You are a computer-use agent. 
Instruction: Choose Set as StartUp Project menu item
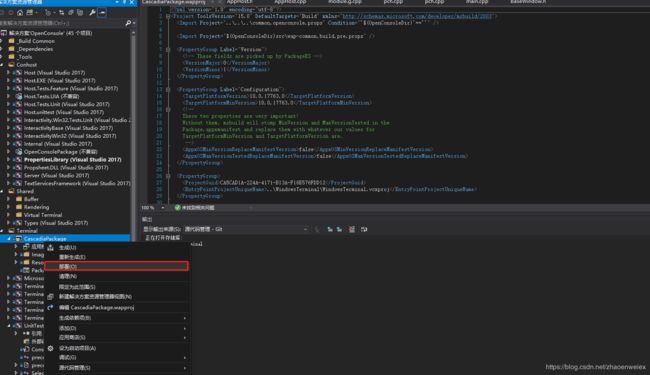coord(116,348)
